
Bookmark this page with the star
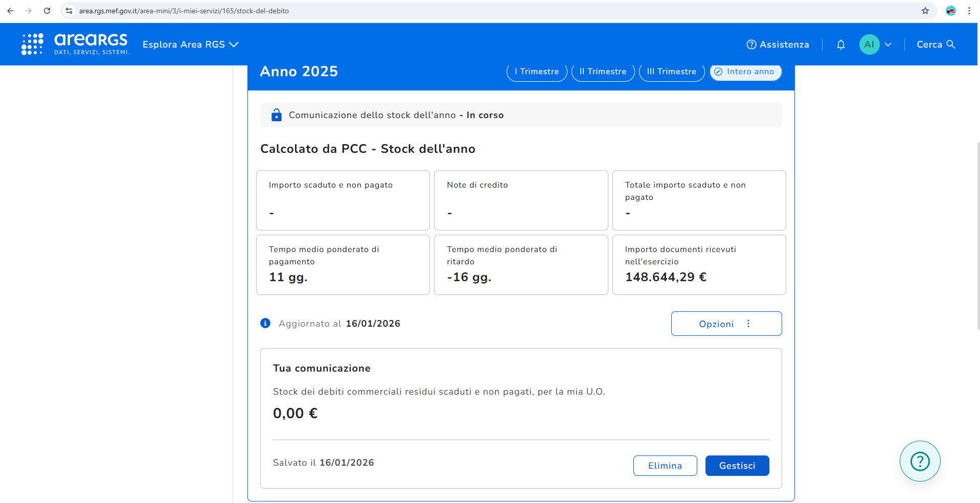pyautogui.click(x=925, y=11)
